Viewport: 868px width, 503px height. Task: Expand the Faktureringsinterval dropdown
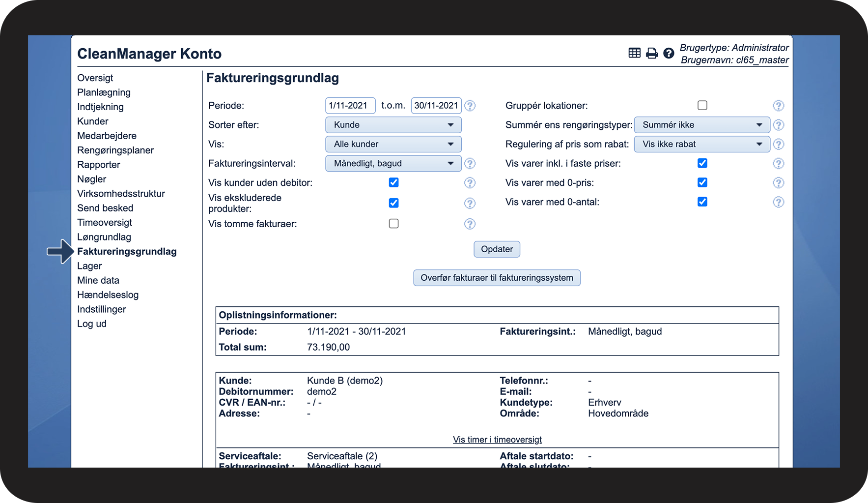(393, 163)
